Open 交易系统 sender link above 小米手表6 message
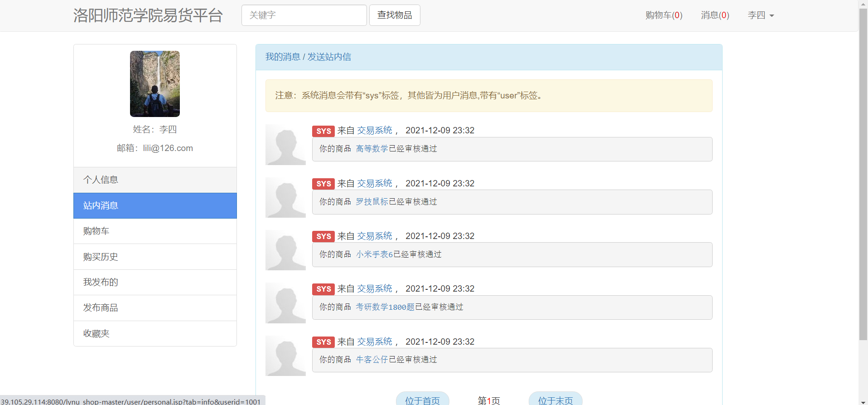This screenshot has height=405, width=868. coord(375,236)
